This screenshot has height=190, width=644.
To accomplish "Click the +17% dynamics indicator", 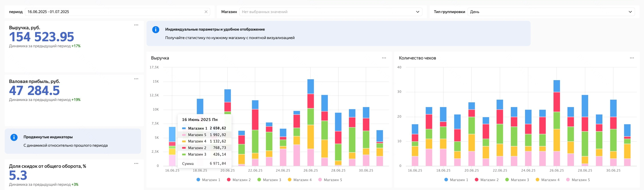I will [x=76, y=46].
